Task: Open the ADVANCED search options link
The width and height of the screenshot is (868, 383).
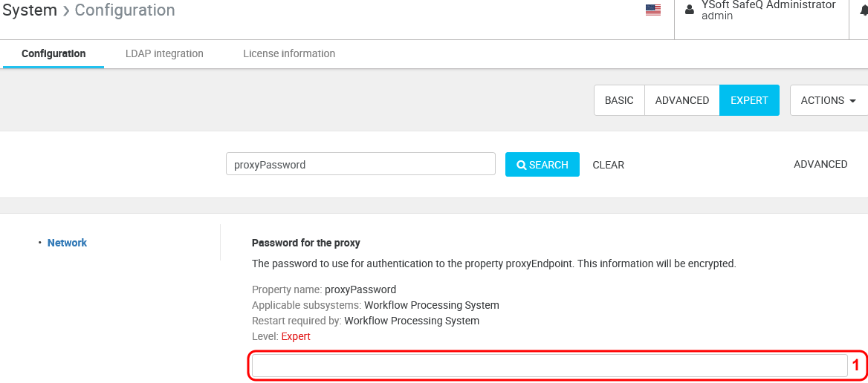Action: 820,164
